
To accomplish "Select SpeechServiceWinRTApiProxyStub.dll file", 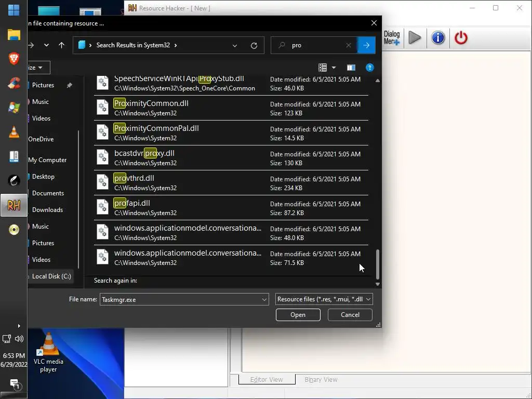I will pos(231,84).
